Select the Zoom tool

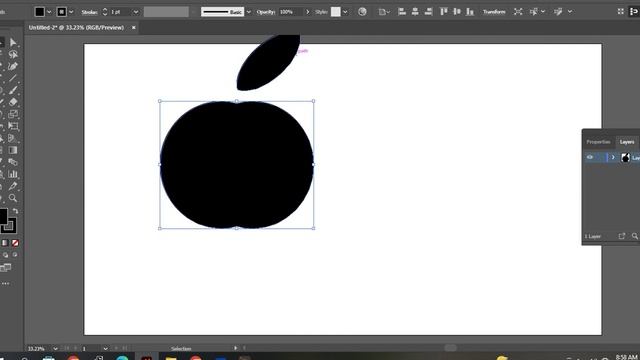click(13, 198)
